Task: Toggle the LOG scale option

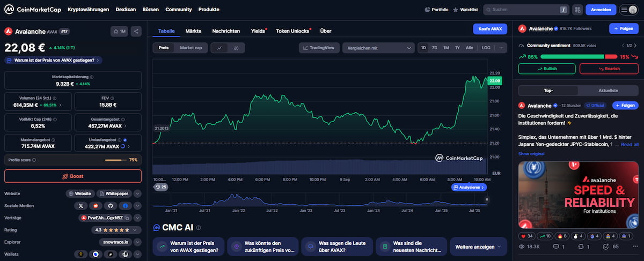Action: tap(486, 48)
